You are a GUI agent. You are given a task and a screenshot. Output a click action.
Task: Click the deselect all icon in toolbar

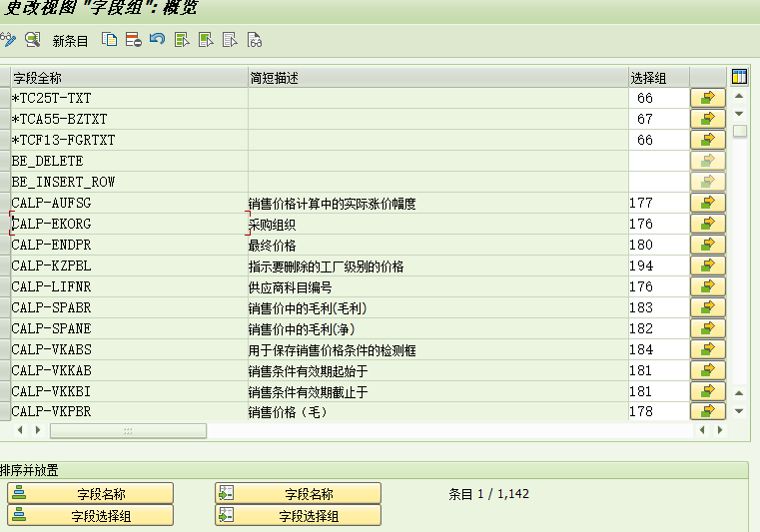pos(230,40)
